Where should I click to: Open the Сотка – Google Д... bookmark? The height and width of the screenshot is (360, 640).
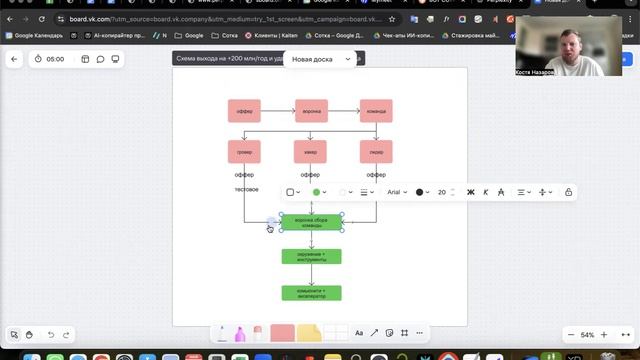tap(334, 36)
